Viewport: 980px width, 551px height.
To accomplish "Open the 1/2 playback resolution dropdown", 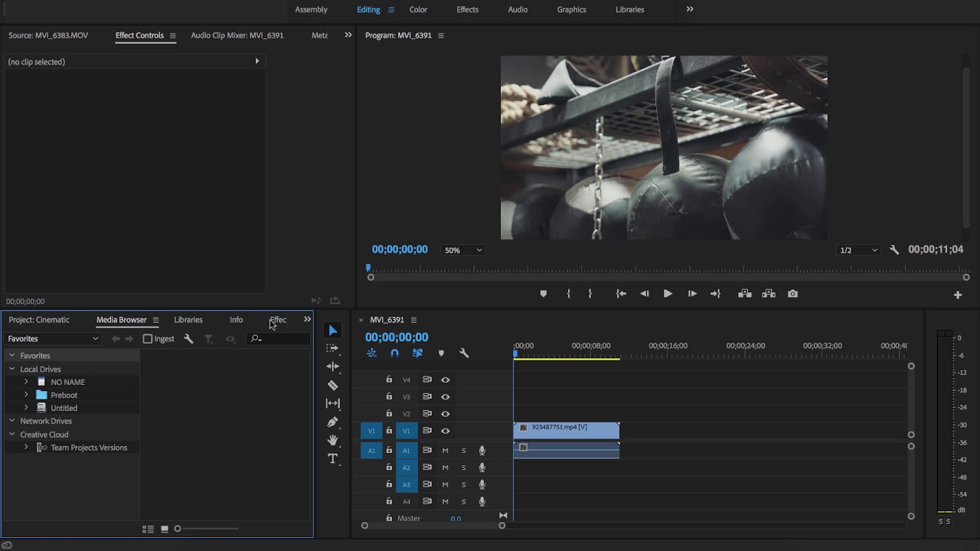I will click(858, 250).
